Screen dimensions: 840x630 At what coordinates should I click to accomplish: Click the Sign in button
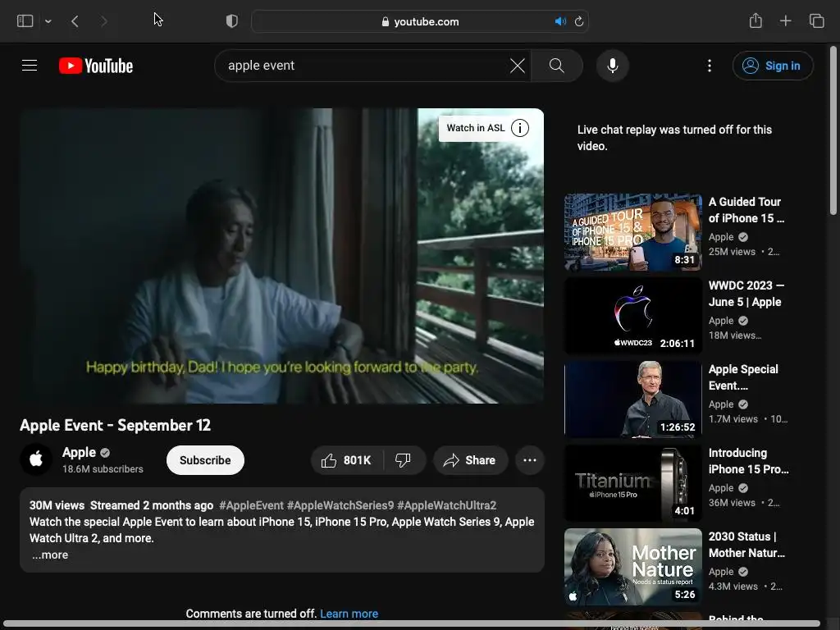point(773,66)
